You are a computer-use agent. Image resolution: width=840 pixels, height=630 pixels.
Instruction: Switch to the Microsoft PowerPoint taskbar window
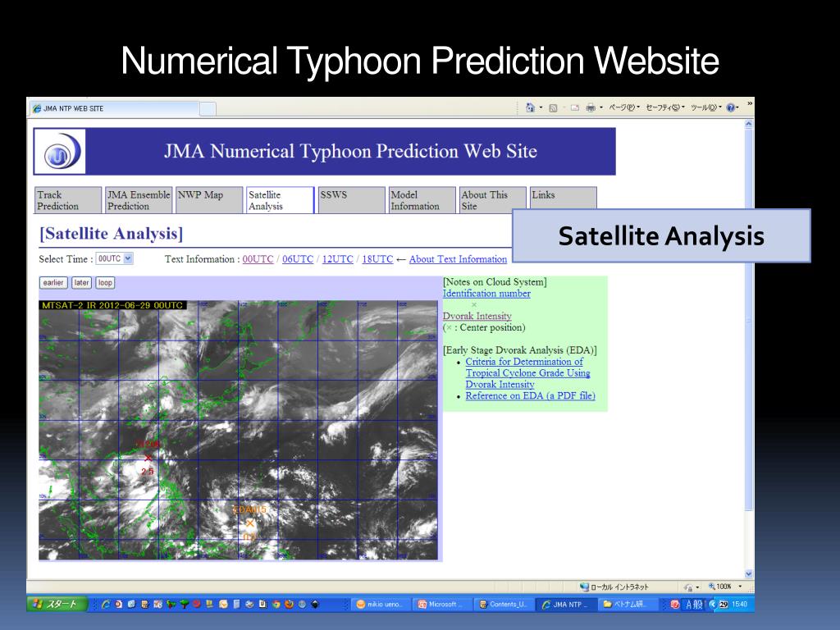442,605
